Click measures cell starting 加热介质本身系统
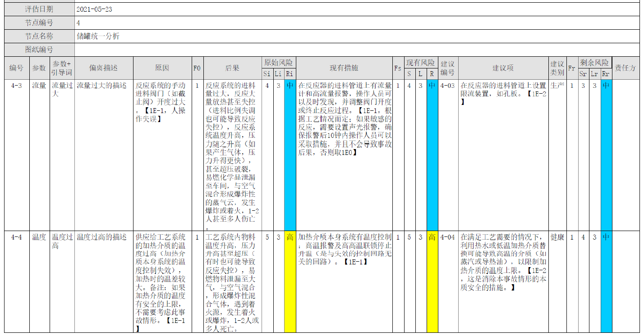 (344, 282)
